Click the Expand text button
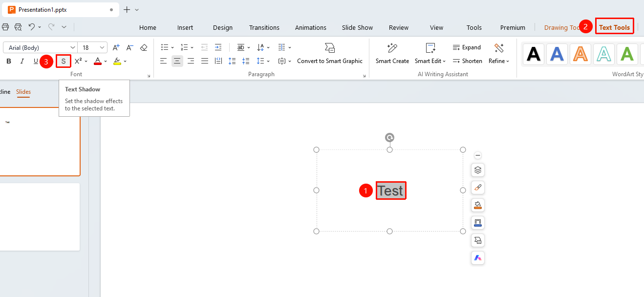644x297 pixels. (467, 47)
